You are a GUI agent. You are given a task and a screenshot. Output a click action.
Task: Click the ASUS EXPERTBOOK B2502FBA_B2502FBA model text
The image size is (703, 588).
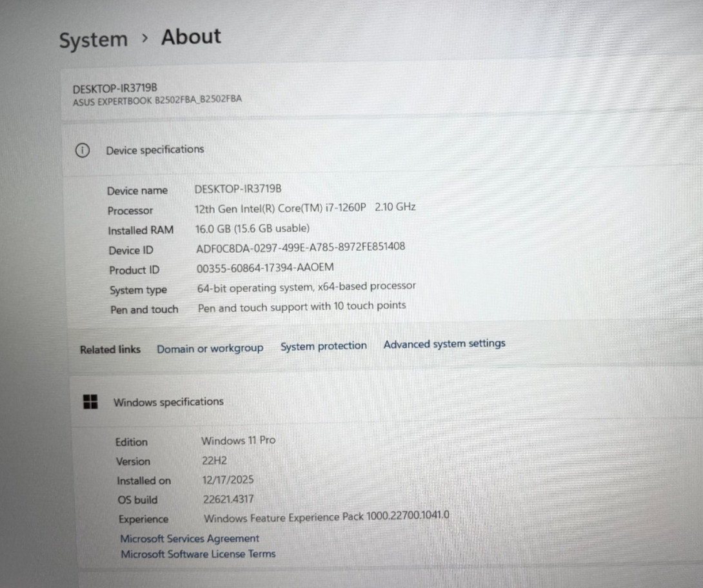[157, 101]
